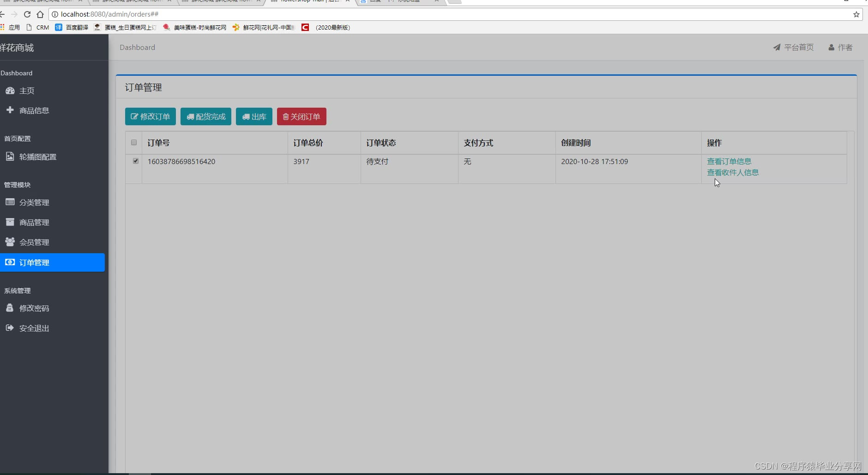Uncheck the checkbox for order 16038786698516420
This screenshot has height=475, width=868.
(x=136, y=161)
